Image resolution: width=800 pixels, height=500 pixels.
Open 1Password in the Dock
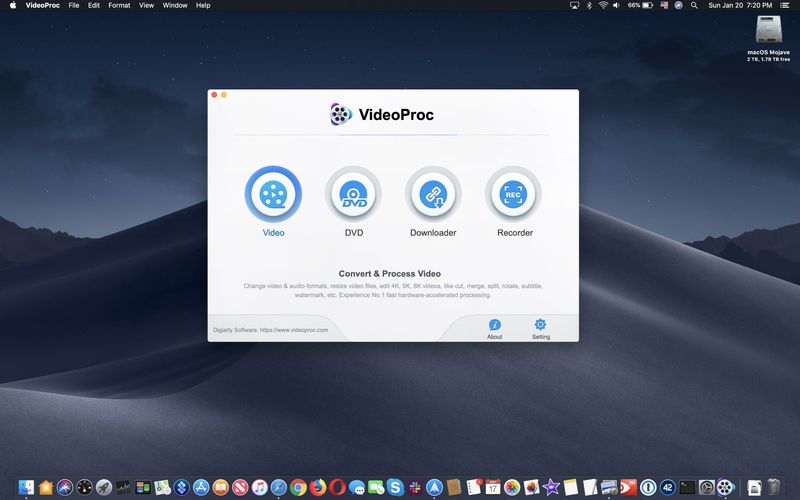[648, 487]
